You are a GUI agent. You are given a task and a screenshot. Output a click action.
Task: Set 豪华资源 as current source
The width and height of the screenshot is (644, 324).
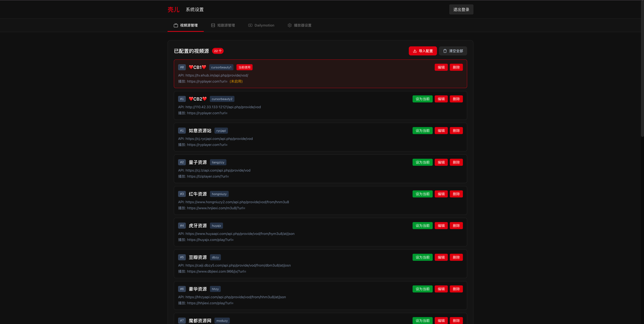point(422,289)
